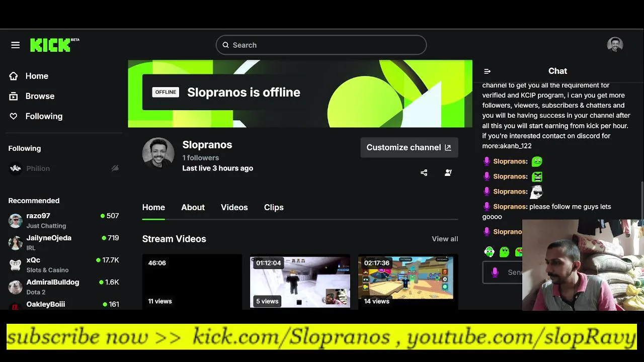644x362 pixels.
Task: Open Philion in the Following list
Action: pos(64,168)
